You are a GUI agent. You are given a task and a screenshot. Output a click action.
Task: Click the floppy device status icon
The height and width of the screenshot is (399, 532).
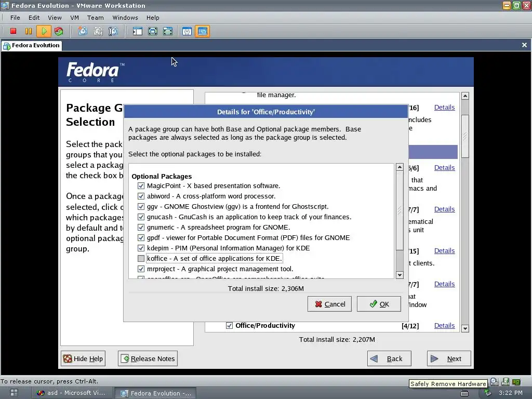(x=505, y=382)
